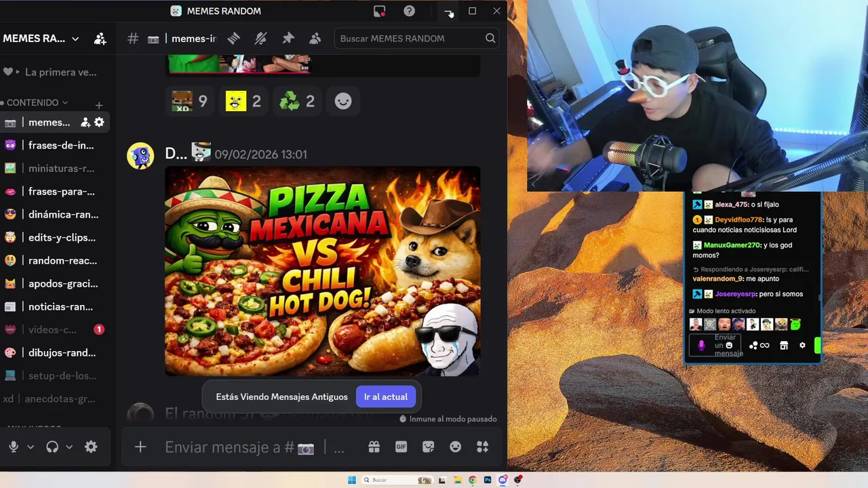Open channel threads icon in header

tap(234, 39)
